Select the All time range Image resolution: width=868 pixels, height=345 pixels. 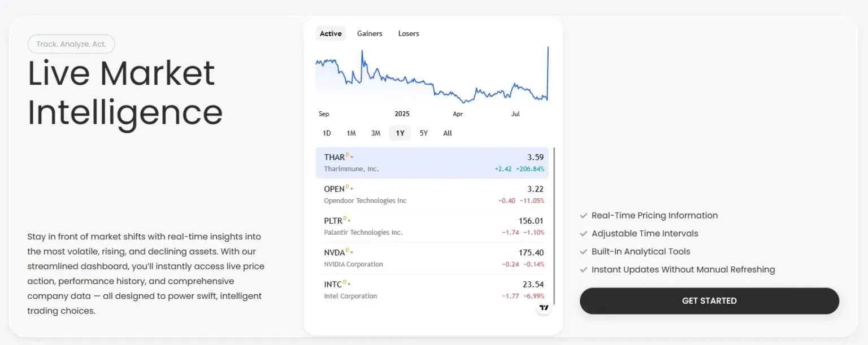tap(448, 133)
